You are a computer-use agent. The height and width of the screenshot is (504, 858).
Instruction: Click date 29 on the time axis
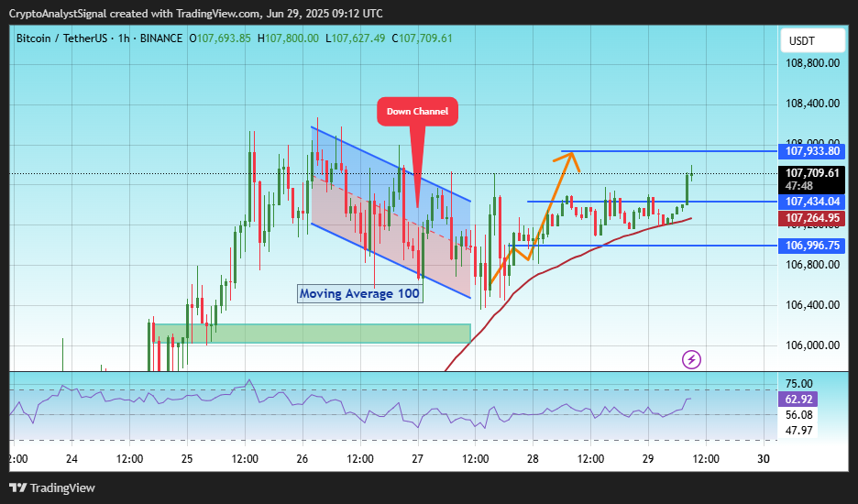(648, 458)
